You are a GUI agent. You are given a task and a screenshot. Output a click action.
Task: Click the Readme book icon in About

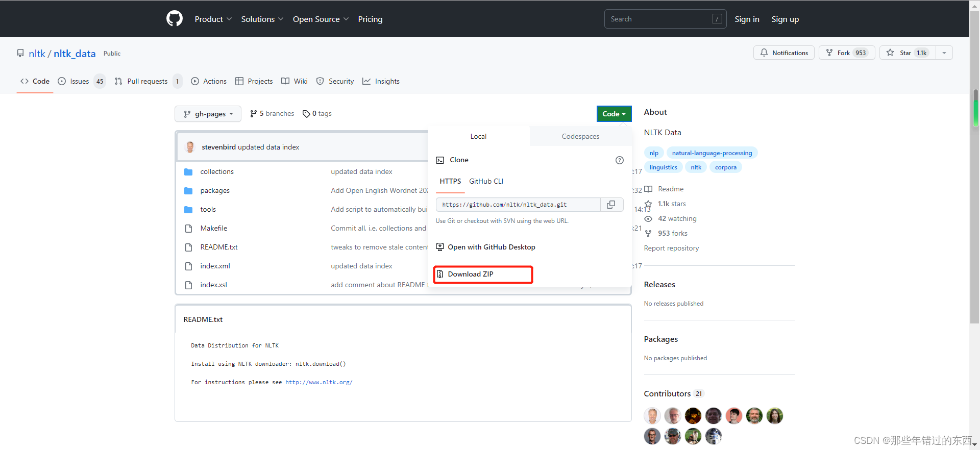(x=648, y=189)
